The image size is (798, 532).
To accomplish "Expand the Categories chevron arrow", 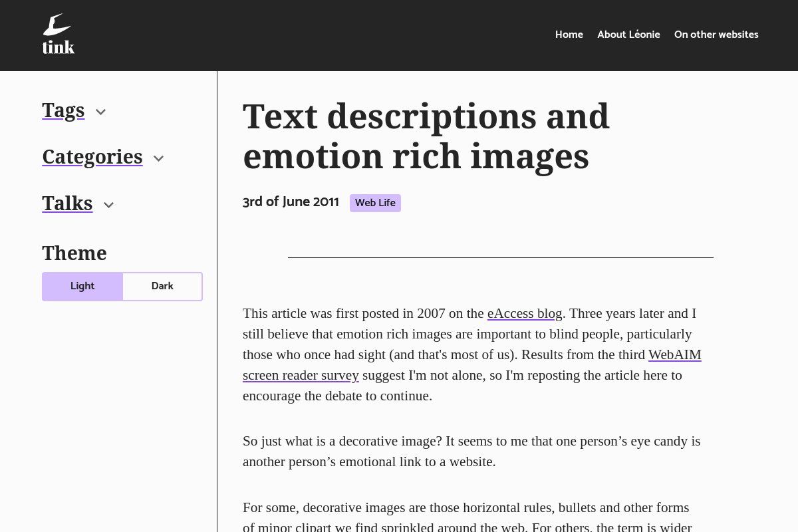I will pos(158,158).
